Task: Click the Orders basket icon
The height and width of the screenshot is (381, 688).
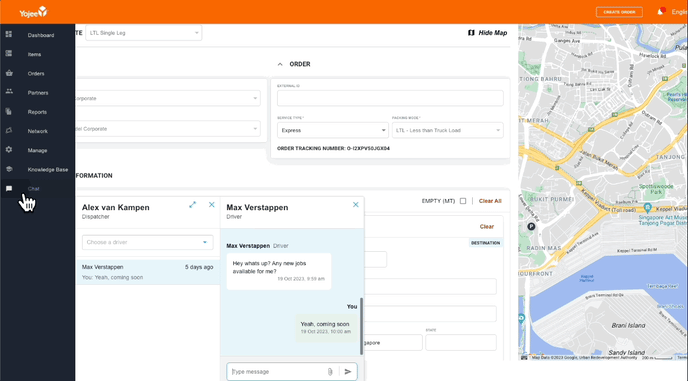Action: [9, 73]
